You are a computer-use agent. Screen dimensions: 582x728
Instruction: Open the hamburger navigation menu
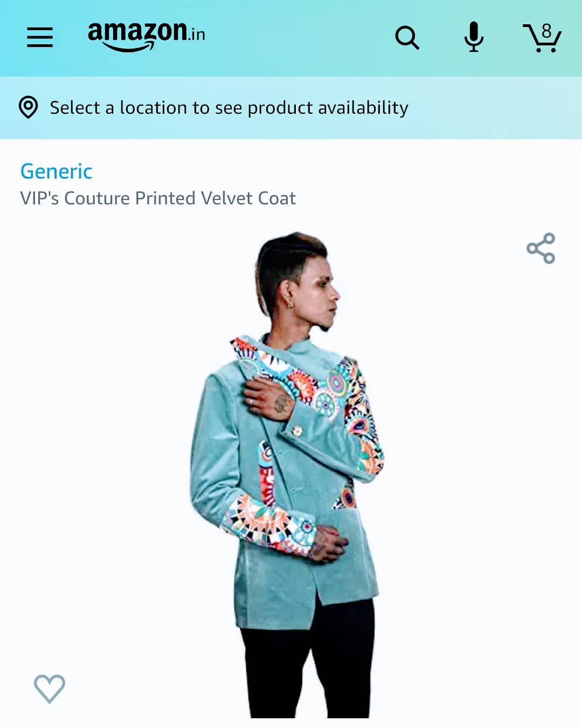[40, 37]
